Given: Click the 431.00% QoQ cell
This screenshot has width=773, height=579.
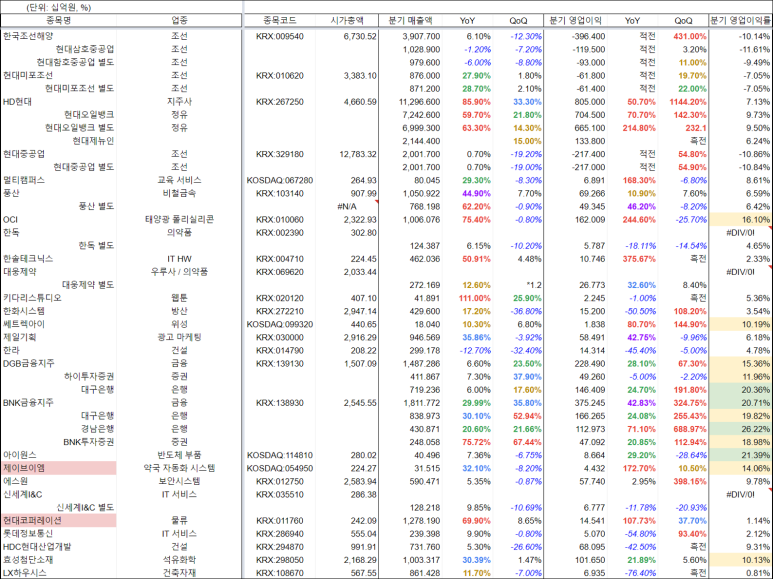Looking at the screenshot, I should click(690, 36).
